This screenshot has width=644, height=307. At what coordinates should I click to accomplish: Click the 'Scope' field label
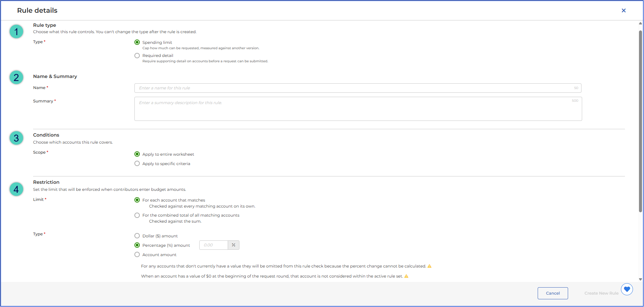pos(39,152)
